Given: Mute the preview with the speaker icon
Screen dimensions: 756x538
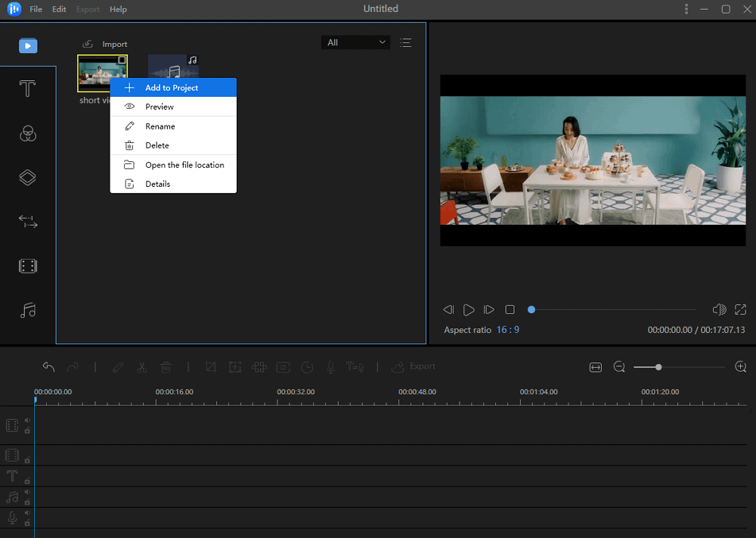Looking at the screenshot, I should coord(719,309).
